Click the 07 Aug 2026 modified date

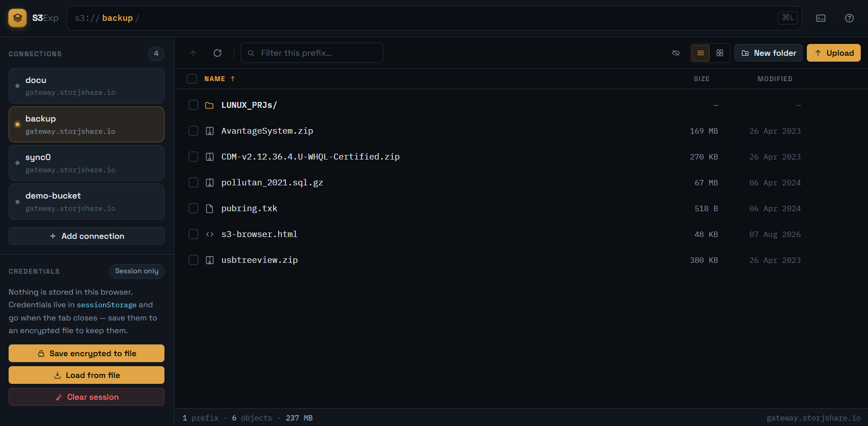click(775, 234)
